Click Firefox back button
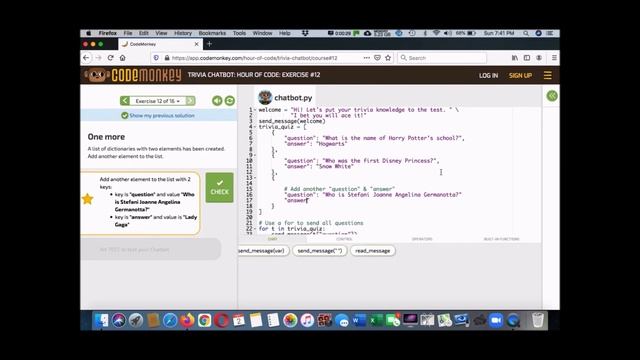 pos(86,58)
